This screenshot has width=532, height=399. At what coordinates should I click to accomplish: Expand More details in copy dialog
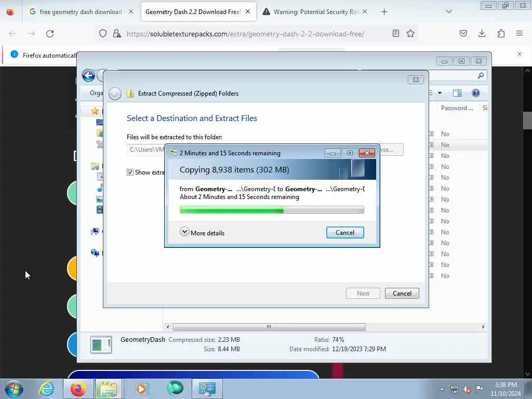pos(202,232)
